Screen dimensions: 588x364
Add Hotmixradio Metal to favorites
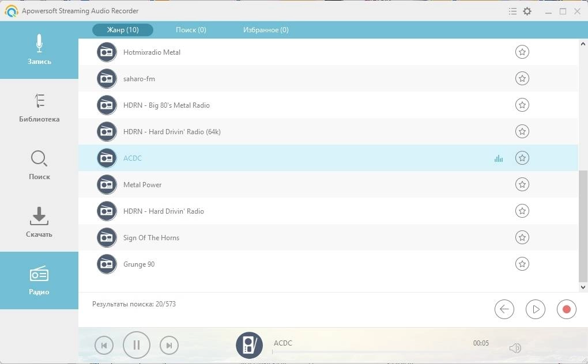coord(522,52)
